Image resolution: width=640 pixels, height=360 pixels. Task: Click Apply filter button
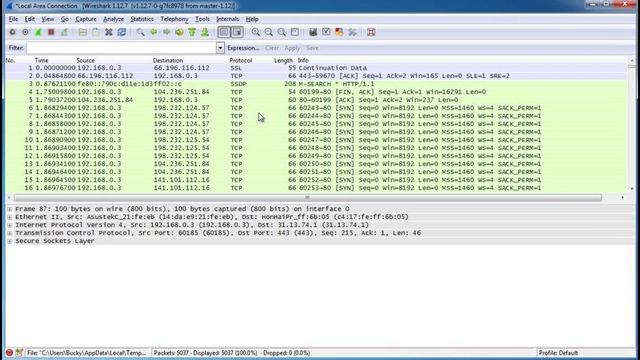(292, 48)
